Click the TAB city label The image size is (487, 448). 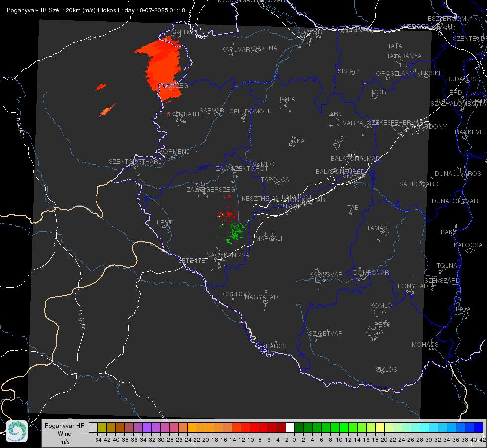(353, 208)
